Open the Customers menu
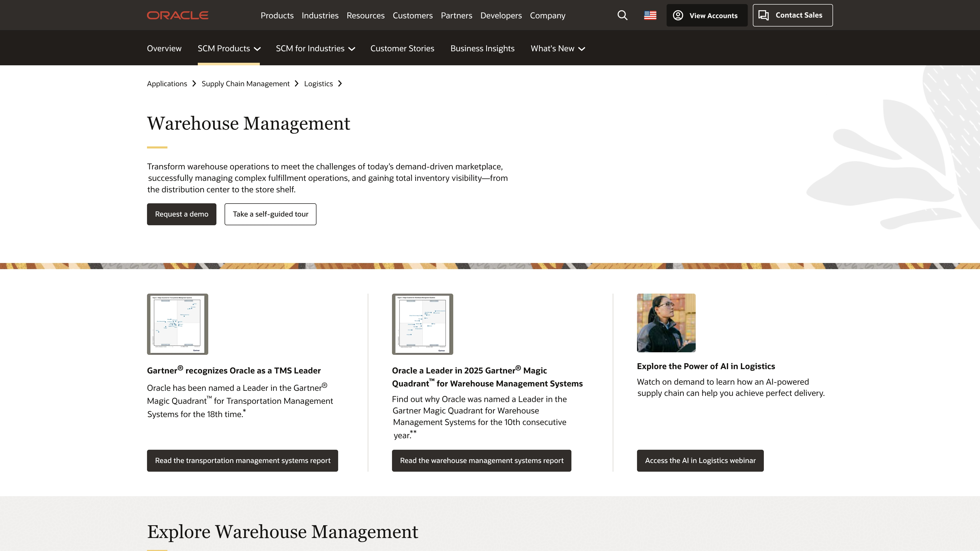 point(413,16)
